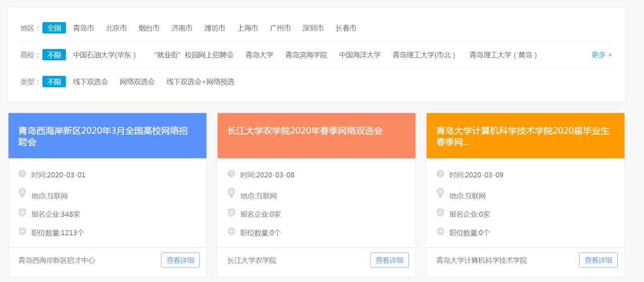Select the 全国 region filter
644x282 pixels.
point(54,28)
